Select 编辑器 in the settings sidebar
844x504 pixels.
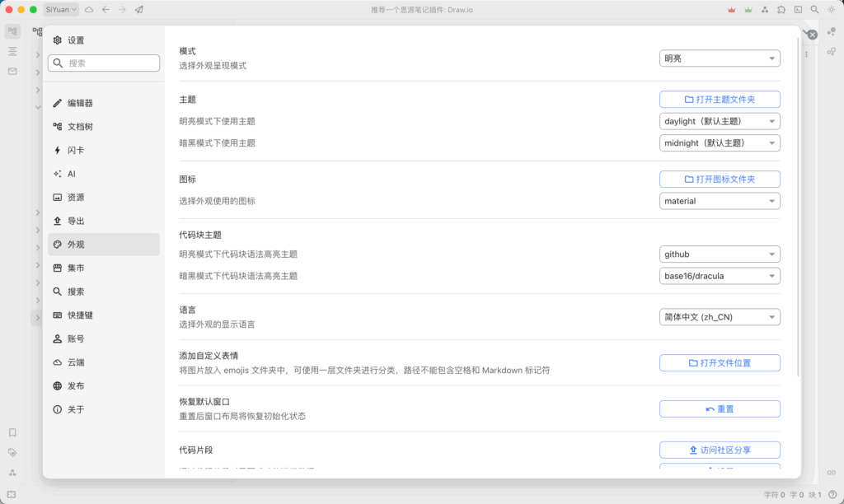[x=80, y=103]
